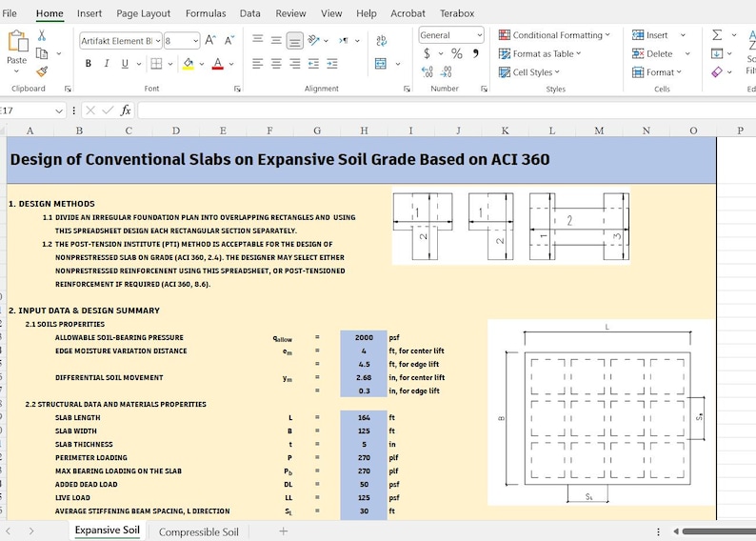The height and width of the screenshot is (541, 756).
Task: Open Format as Table menu
Action: tap(540, 53)
